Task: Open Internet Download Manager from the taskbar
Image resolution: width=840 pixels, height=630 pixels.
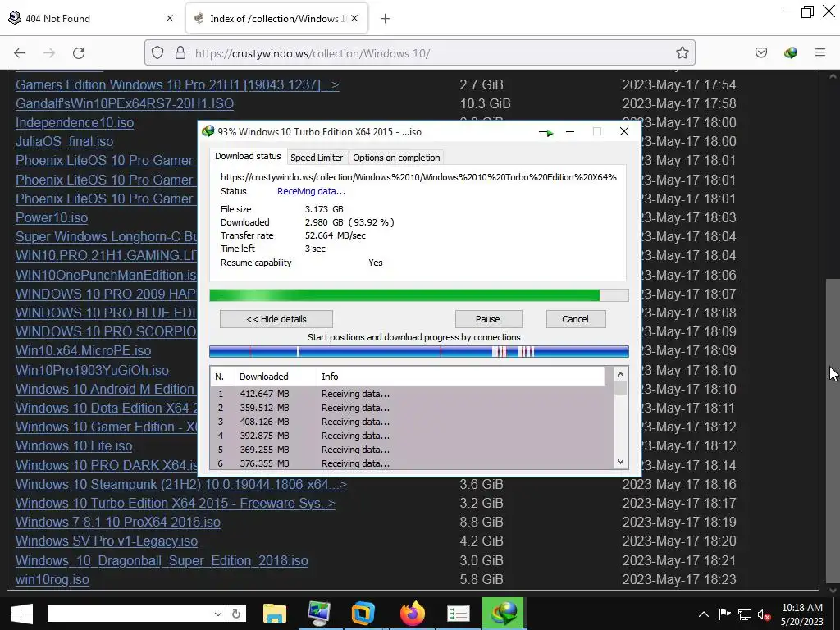Action: pyautogui.click(x=504, y=614)
